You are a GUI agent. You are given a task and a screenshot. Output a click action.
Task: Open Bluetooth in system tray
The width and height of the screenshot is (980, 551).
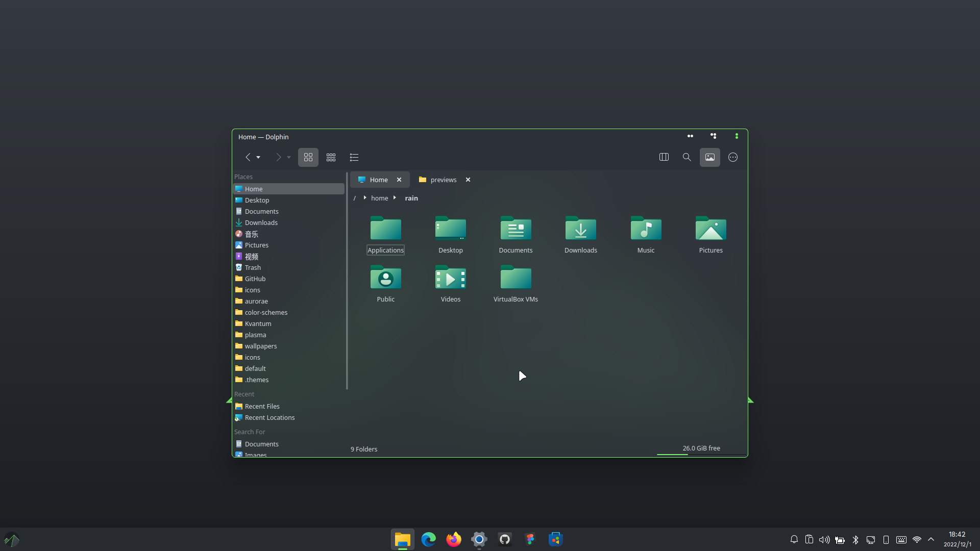pyautogui.click(x=855, y=539)
